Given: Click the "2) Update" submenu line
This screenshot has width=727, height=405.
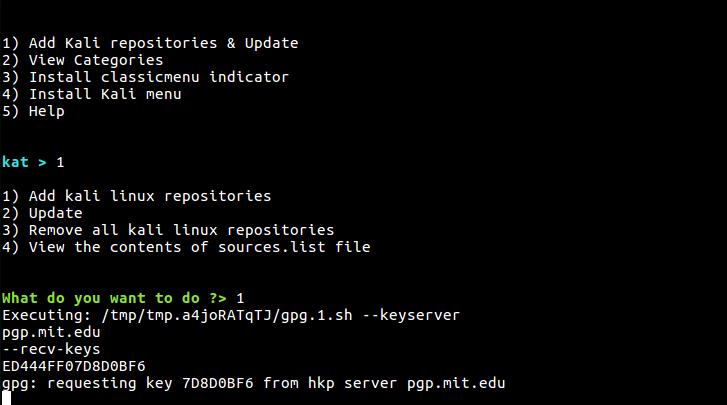Looking at the screenshot, I should pyautogui.click(x=42, y=213).
